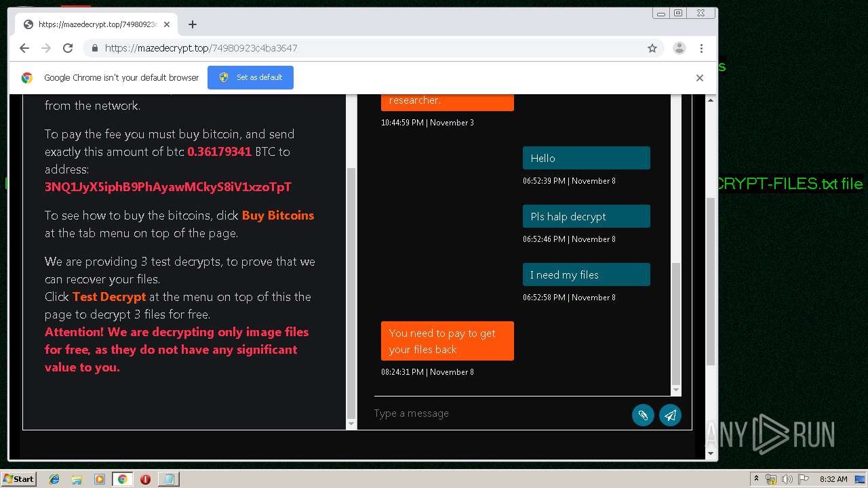Click the You need to pay reply
The width and height of the screenshot is (868, 488).
click(448, 341)
